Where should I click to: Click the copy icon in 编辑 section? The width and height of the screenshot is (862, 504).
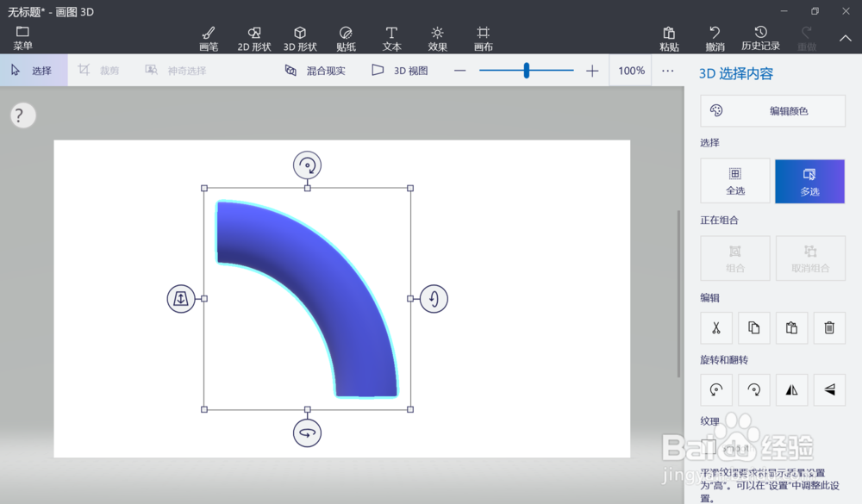tap(753, 328)
